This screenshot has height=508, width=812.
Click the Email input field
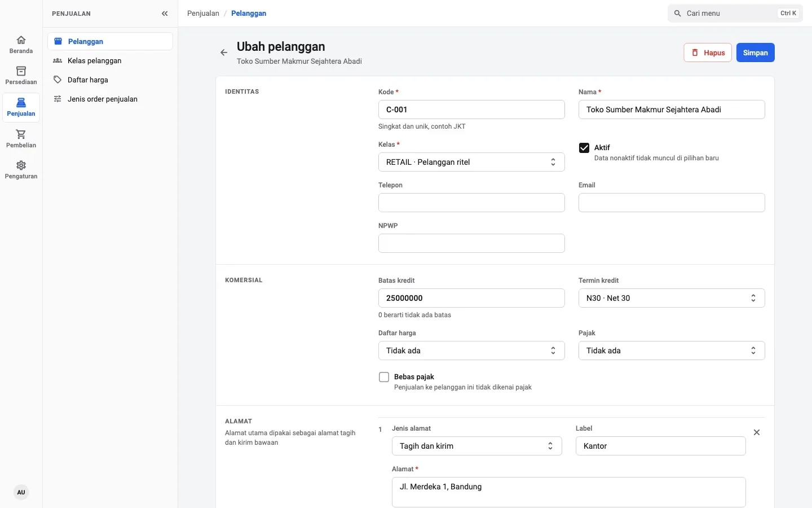tap(672, 203)
